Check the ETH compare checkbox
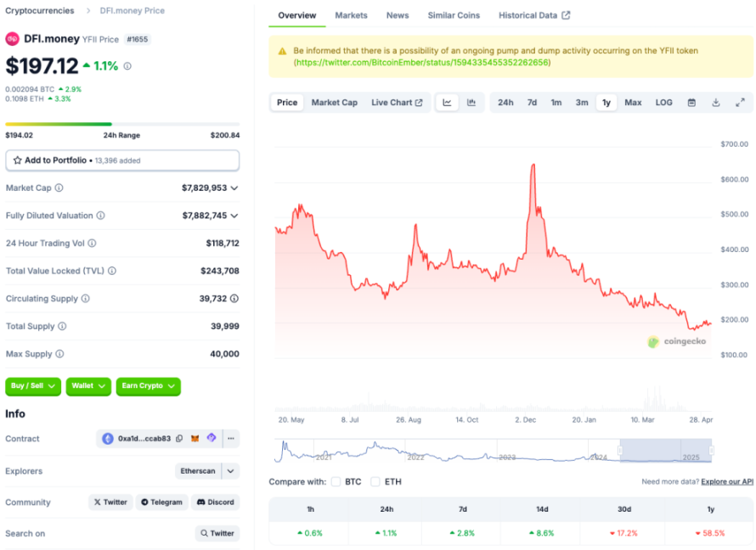The height and width of the screenshot is (550, 756). click(x=376, y=481)
